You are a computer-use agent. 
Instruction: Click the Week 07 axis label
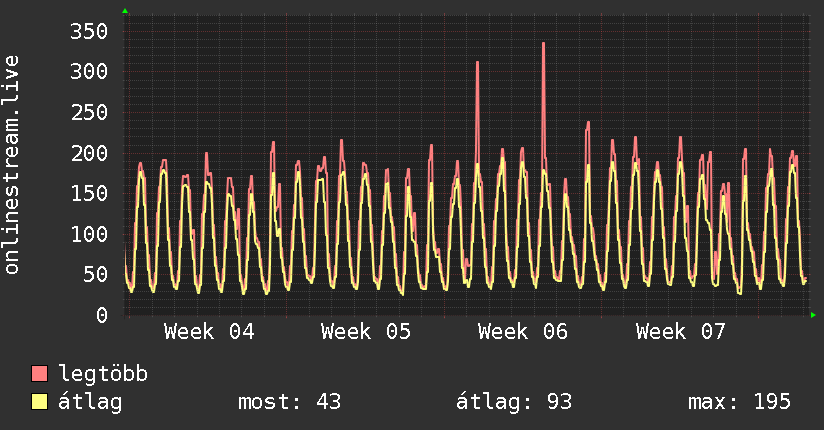click(681, 332)
